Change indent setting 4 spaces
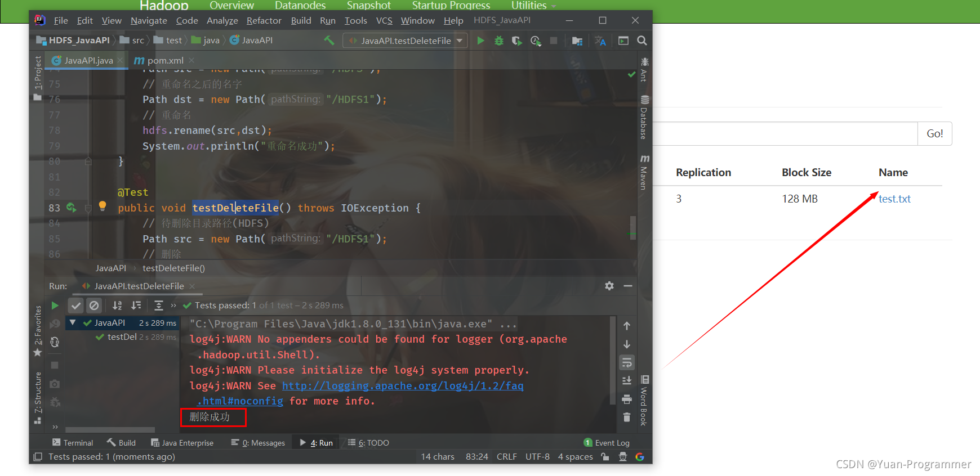 [x=575, y=457]
